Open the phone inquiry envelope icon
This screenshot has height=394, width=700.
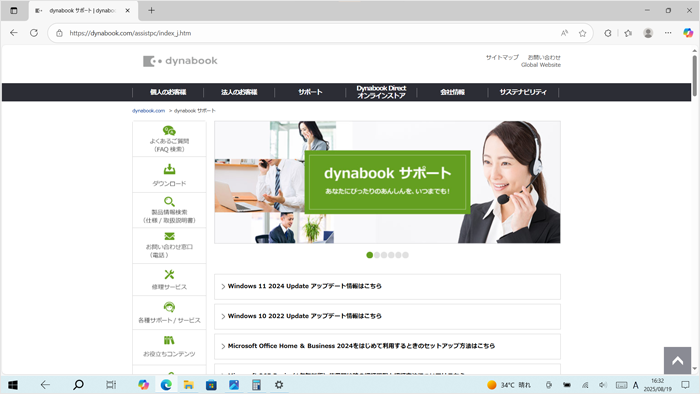click(x=169, y=236)
